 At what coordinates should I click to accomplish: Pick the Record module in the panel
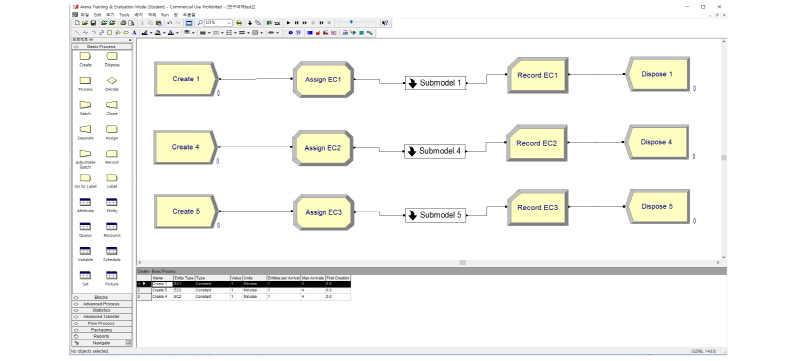[x=112, y=153]
